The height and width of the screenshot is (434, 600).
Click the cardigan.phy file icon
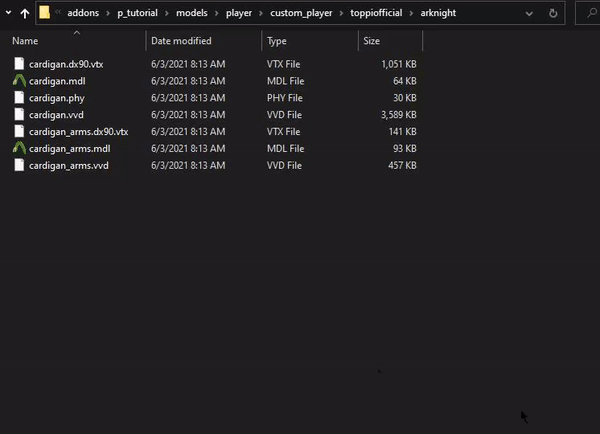(x=19, y=98)
